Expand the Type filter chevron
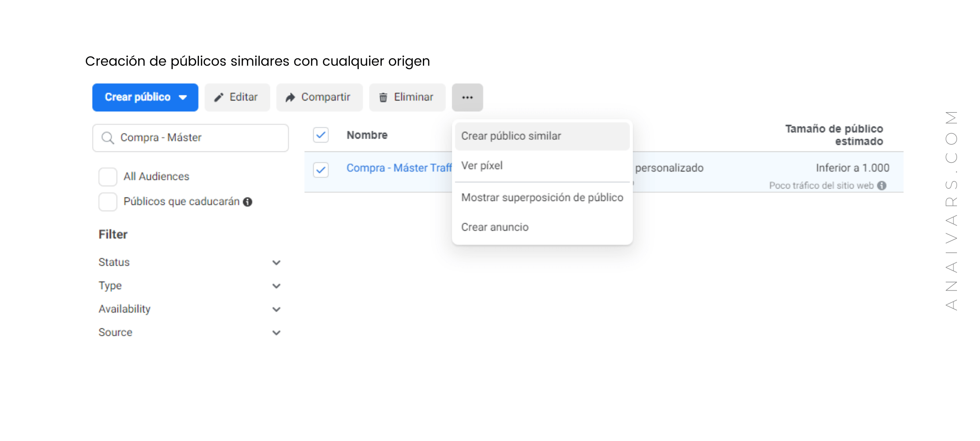The width and height of the screenshot is (980, 441). [276, 286]
